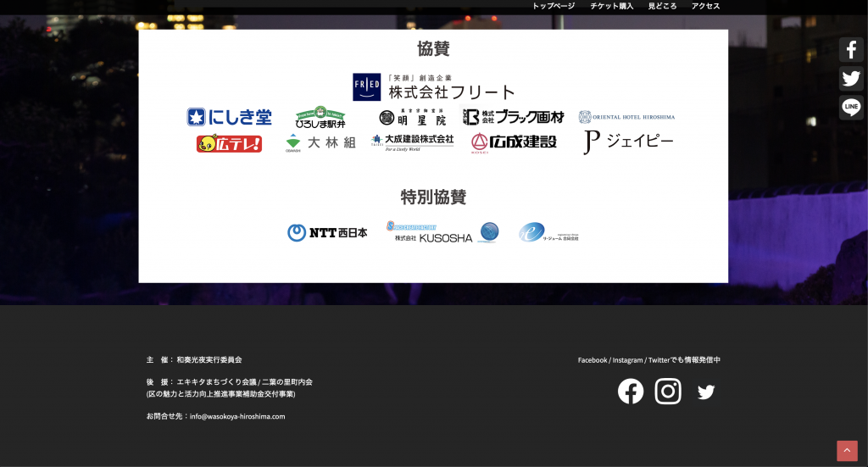Image resolution: width=868 pixels, height=467 pixels.
Task: Click the 協賛 section heading
Action: [433, 48]
